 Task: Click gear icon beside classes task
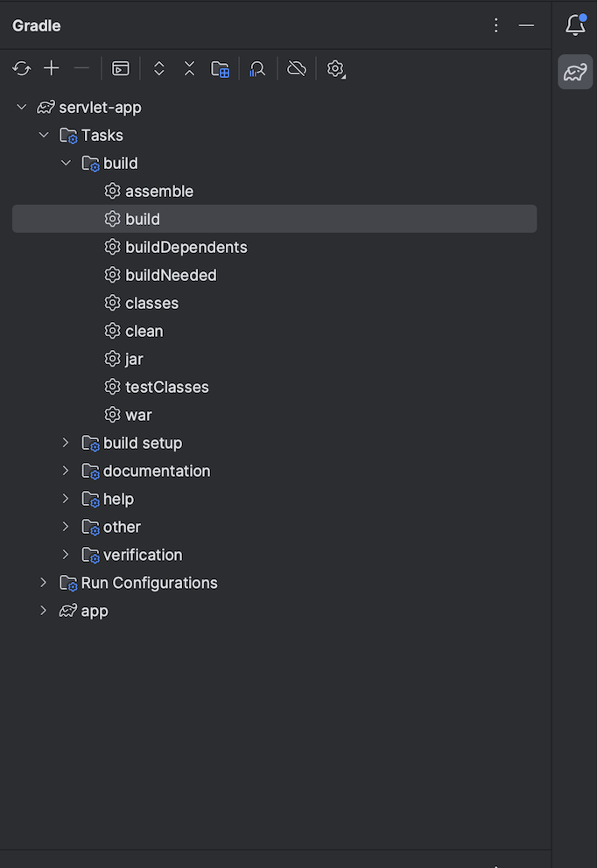point(112,302)
